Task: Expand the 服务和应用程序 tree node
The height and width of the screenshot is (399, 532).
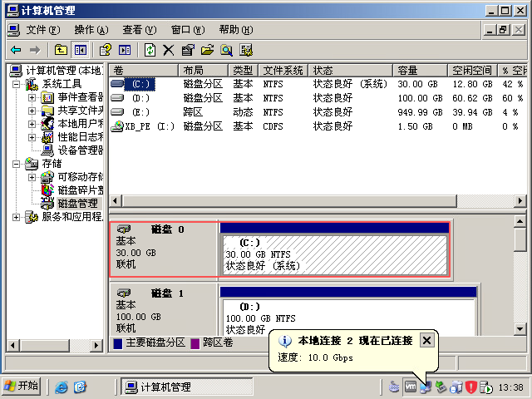Action: point(17,217)
